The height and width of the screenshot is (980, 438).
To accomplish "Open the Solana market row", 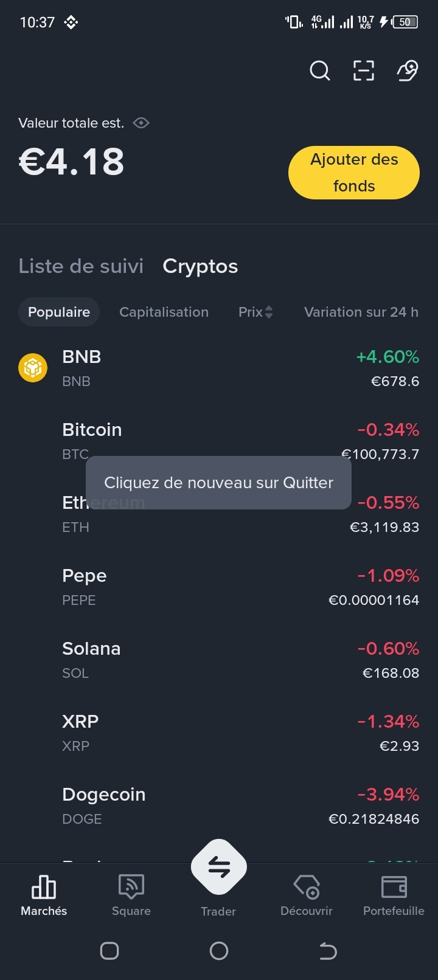I will (x=219, y=660).
